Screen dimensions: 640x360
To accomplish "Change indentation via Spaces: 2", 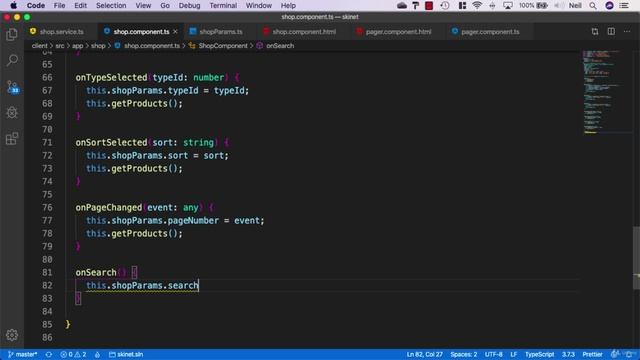I will coord(464,354).
